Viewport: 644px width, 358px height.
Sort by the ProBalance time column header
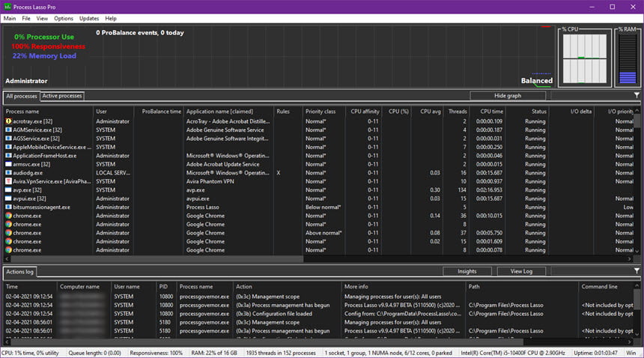pyautogui.click(x=159, y=112)
